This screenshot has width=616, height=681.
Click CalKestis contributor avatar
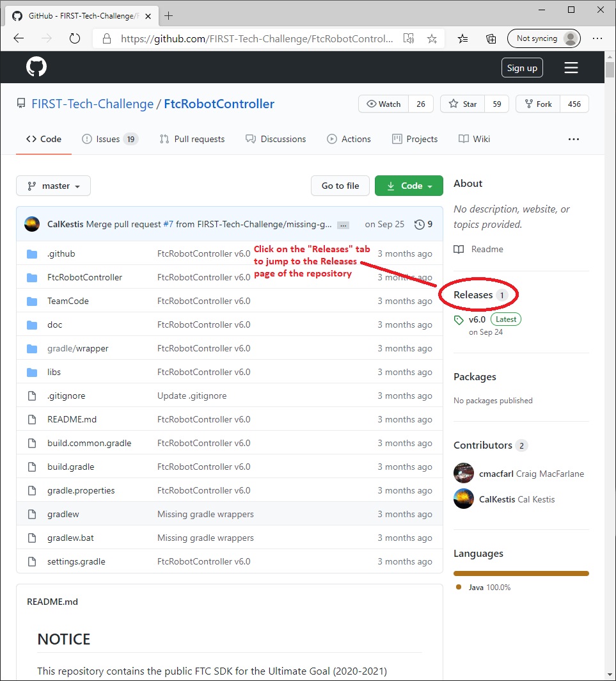point(464,499)
